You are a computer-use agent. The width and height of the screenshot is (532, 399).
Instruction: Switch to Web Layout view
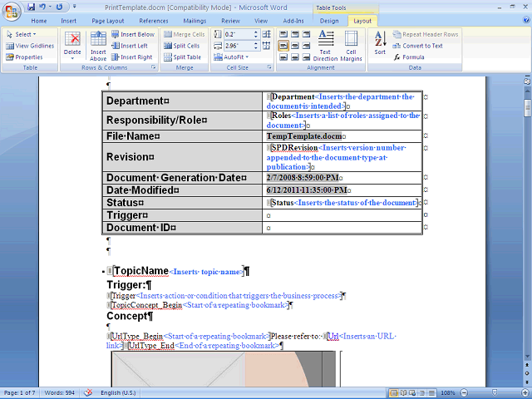[x=412, y=393]
